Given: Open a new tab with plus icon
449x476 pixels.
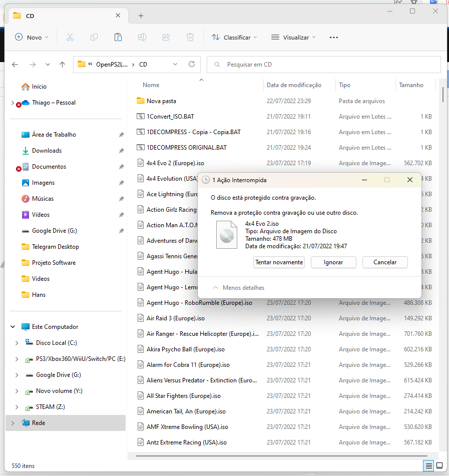Looking at the screenshot, I should coord(141,16).
